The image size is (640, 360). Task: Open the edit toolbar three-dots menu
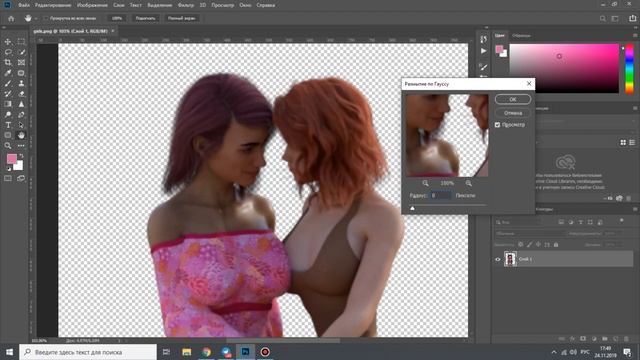point(21,145)
